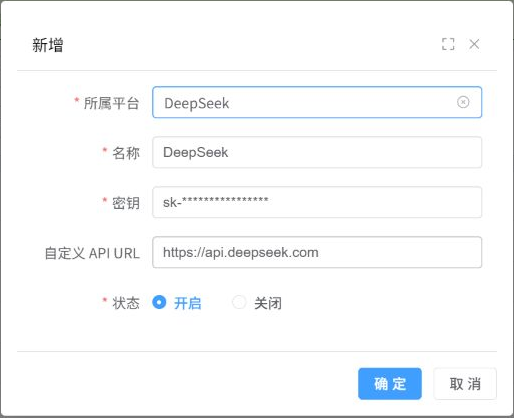Clear the 所属平台 DeepSeek selection
514x418 pixels.
click(463, 102)
